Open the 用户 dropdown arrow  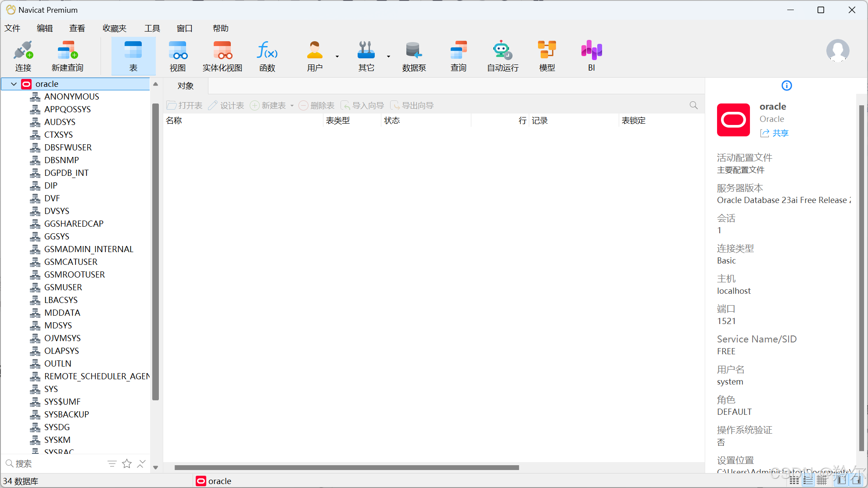337,57
